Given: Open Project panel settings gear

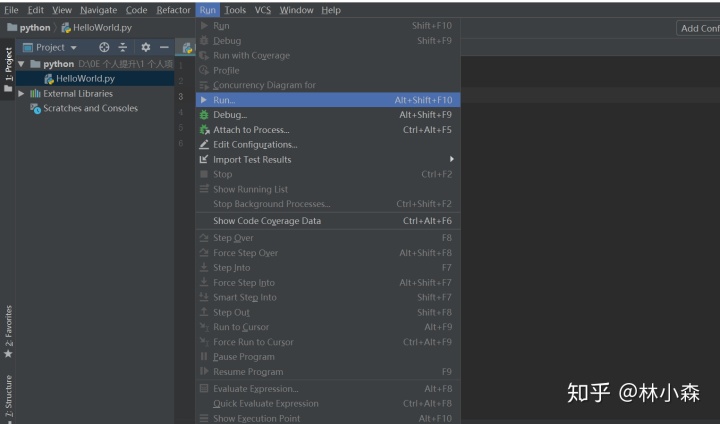Looking at the screenshot, I should pos(146,47).
